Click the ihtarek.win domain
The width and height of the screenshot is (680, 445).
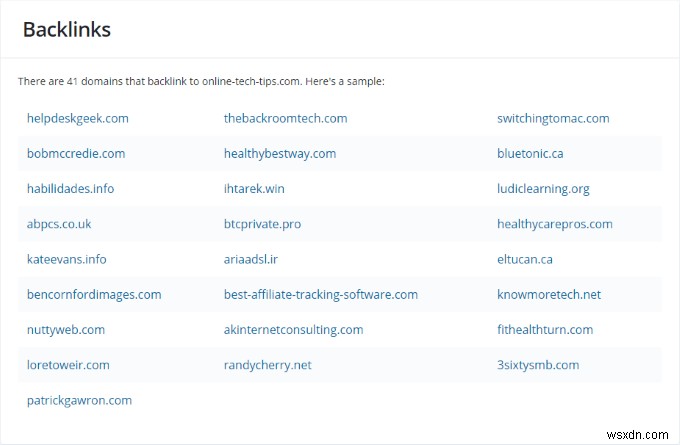[254, 189]
